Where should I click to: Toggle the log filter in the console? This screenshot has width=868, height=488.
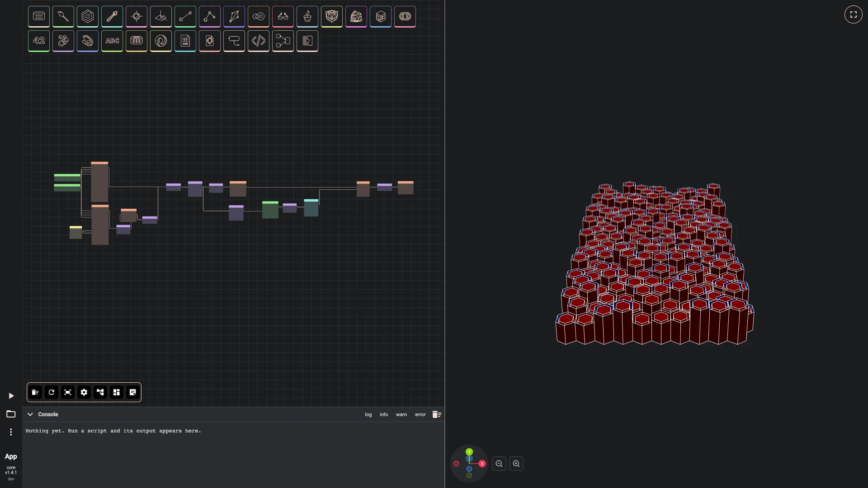368,414
